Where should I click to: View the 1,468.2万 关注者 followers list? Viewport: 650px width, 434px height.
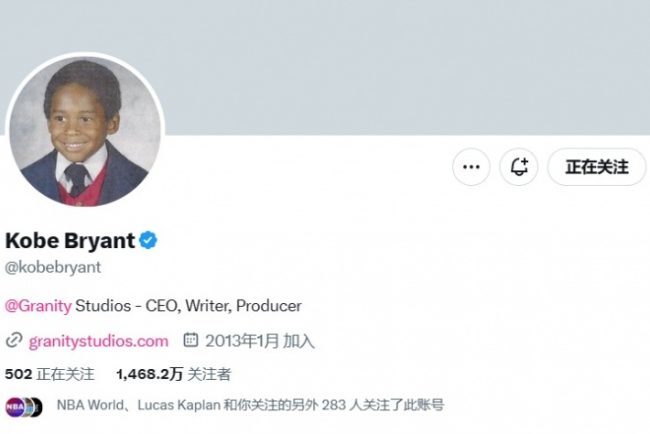pyautogui.click(x=173, y=374)
